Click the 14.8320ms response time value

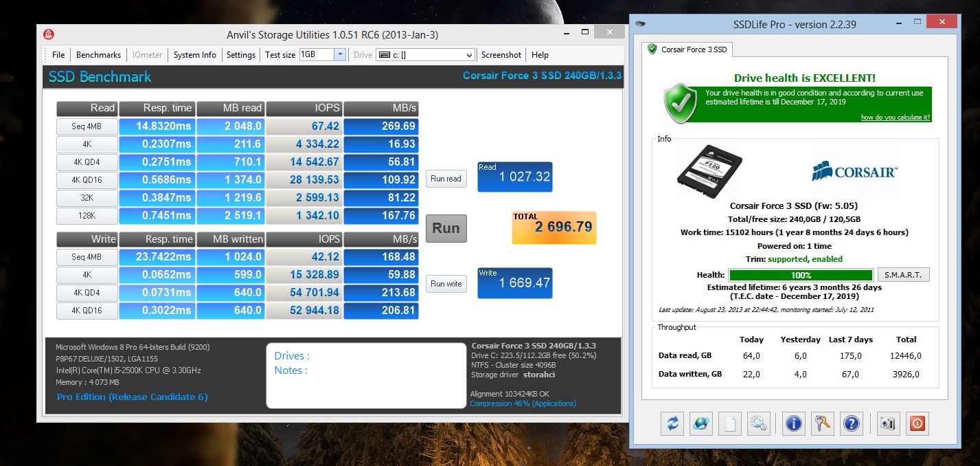pyautogui.click(x=157, y=126)
